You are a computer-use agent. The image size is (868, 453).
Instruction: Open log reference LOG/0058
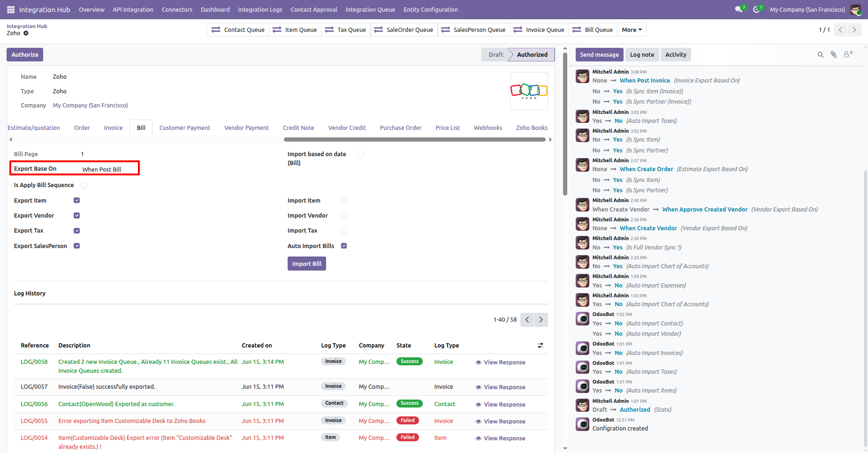pos(34,362)
